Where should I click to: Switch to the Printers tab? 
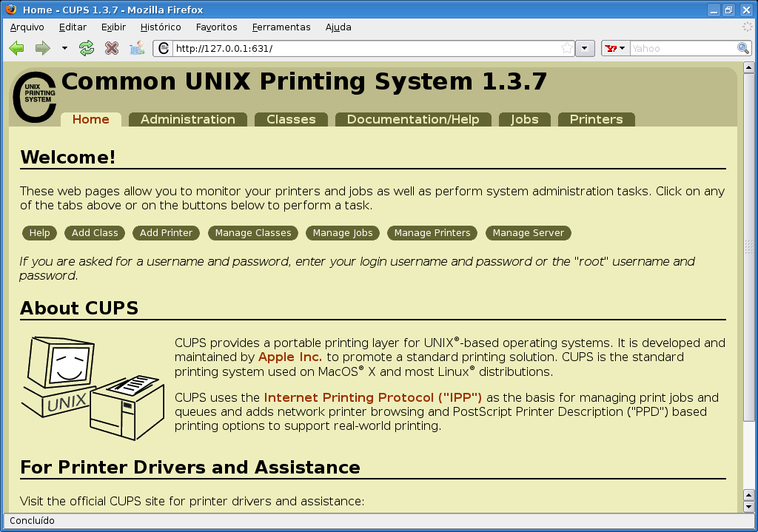coord(596,119)
